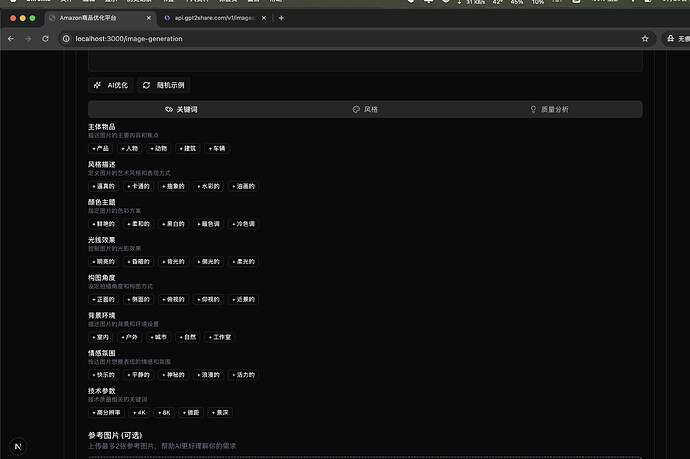Add the 柔和的 color chip

coord(138,224)
